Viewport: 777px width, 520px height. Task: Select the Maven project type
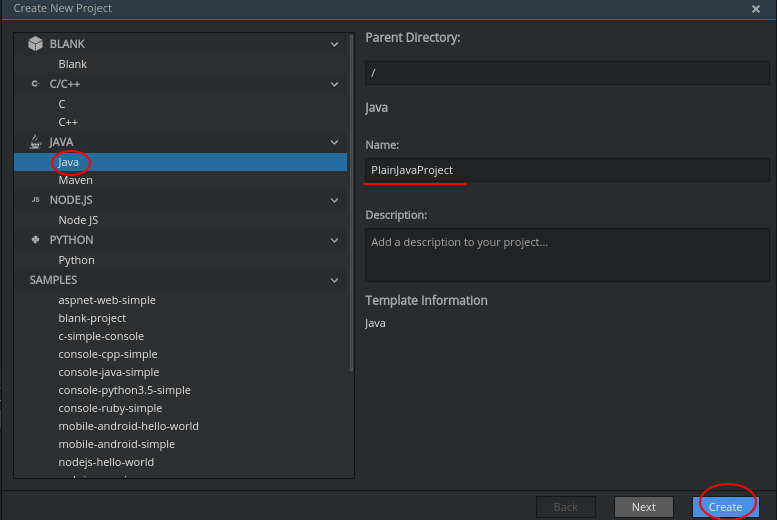point(75,180)
